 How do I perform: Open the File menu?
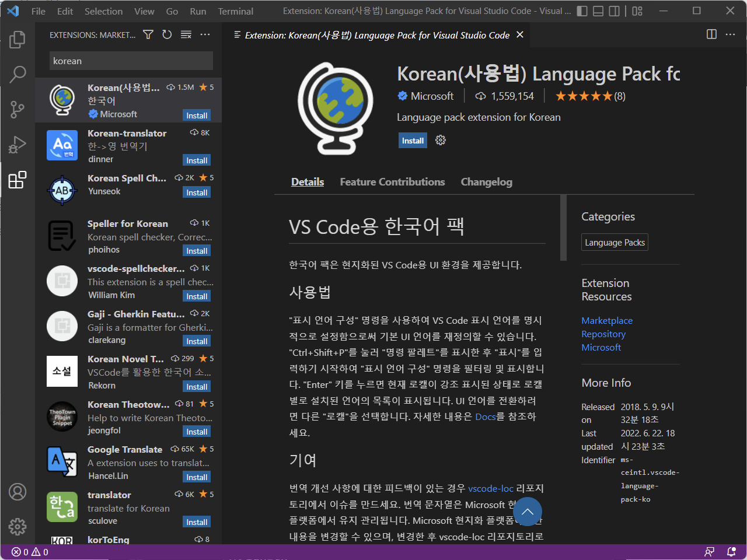[39, 11]
